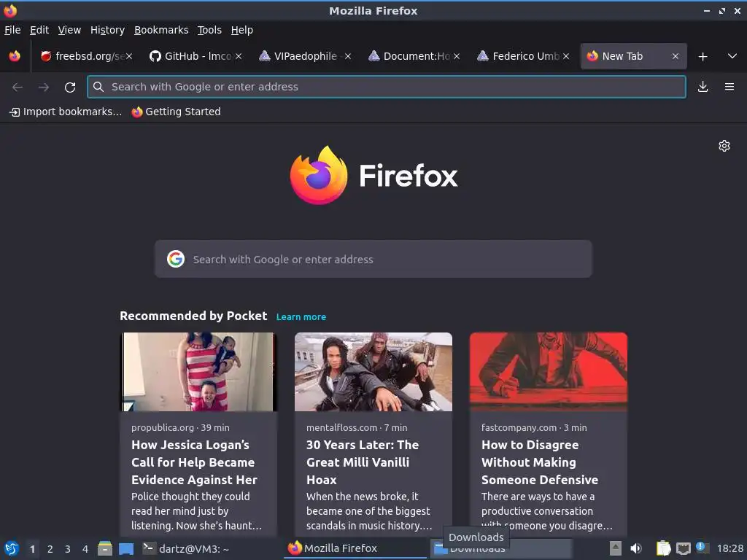The width and height of the screenshot is (747, 560).
Task: Personalize new tab with gear icon
Action: (x=724, y=146)
